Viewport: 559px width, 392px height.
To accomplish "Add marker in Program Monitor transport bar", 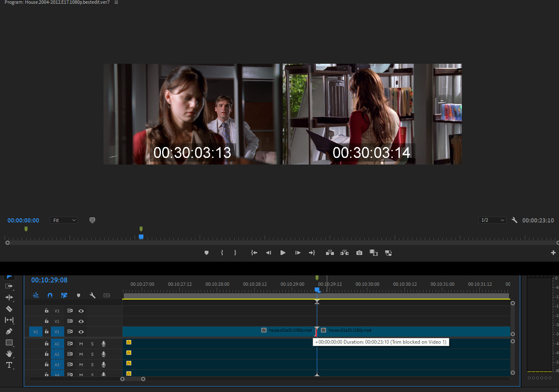I will point(206,253).
